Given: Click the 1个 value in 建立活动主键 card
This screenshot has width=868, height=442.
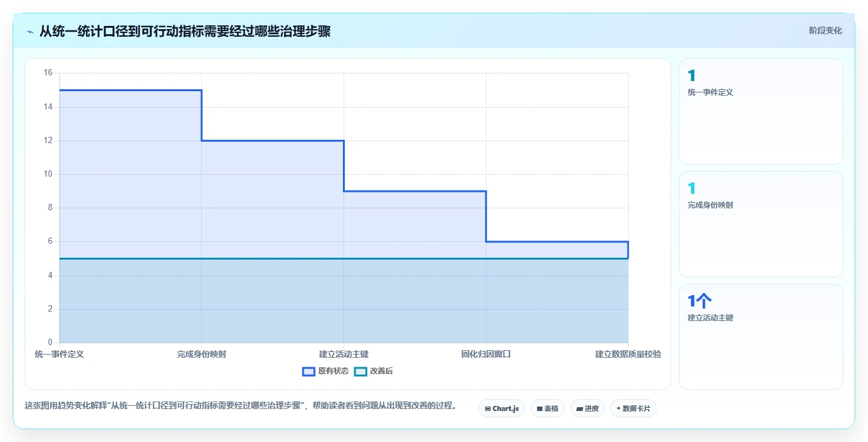Looking at the screenshot, I should pos(700,301).
